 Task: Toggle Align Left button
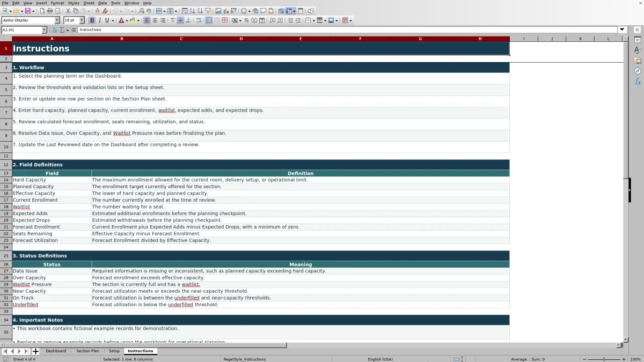[x=147, y=20]
